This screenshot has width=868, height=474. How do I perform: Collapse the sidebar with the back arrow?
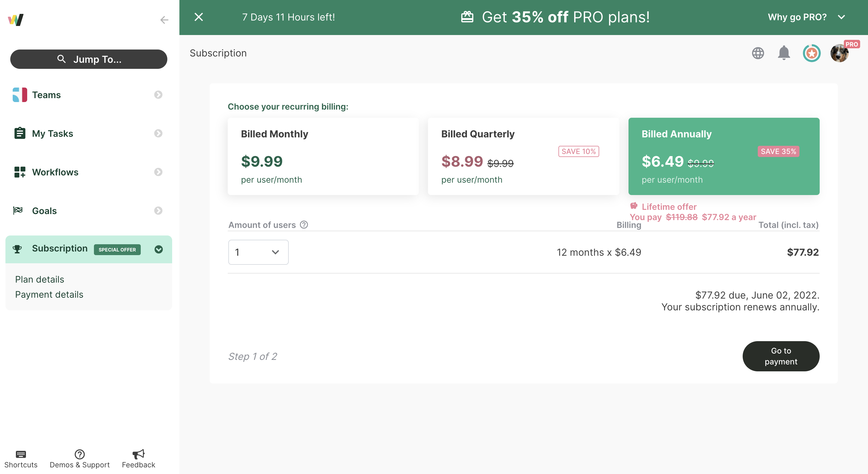[x=164, y=20]
